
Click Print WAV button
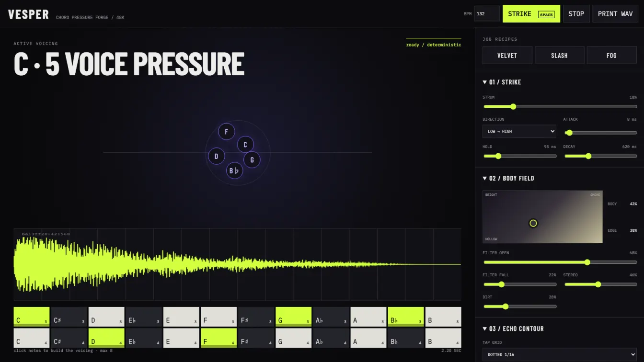coord(615,14)
